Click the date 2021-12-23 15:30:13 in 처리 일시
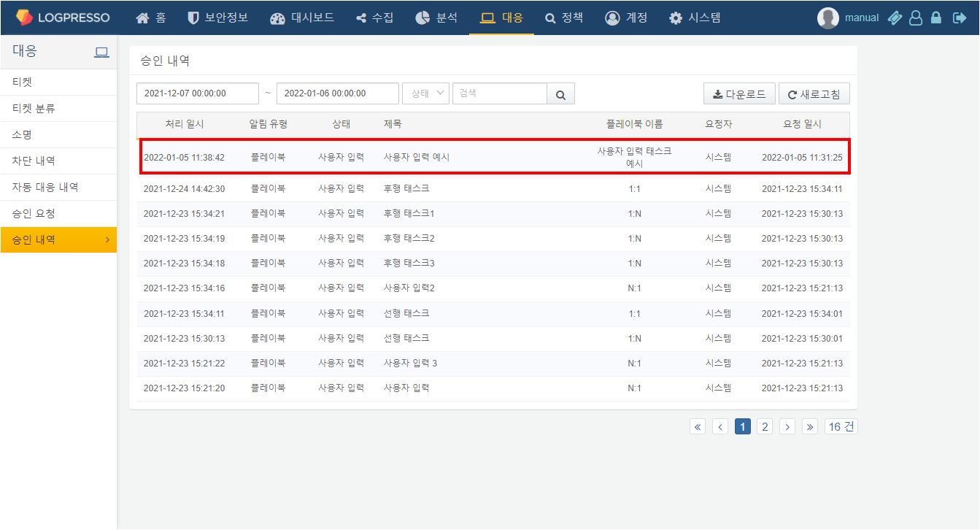 (x=185, y=339)
